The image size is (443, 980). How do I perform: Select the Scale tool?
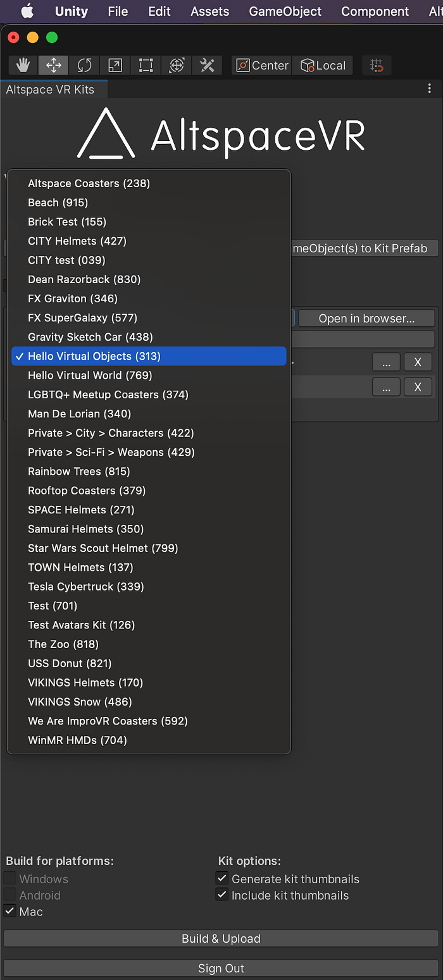click(x=115, y=65)
